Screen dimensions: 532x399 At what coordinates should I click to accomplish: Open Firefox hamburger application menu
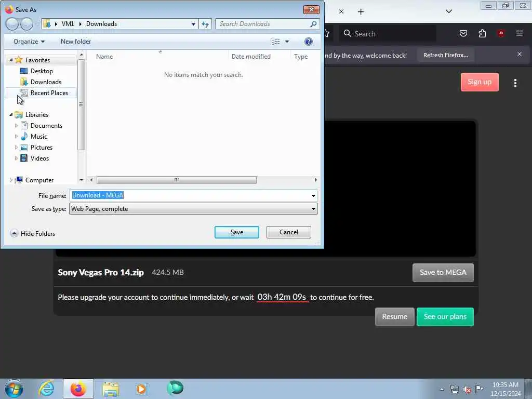(520, 33)
